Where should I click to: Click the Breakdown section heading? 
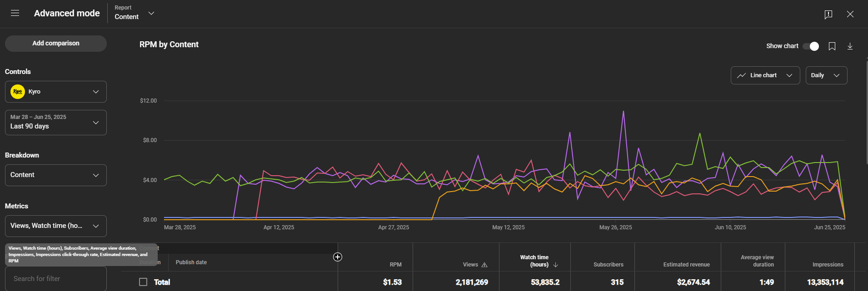22,155
